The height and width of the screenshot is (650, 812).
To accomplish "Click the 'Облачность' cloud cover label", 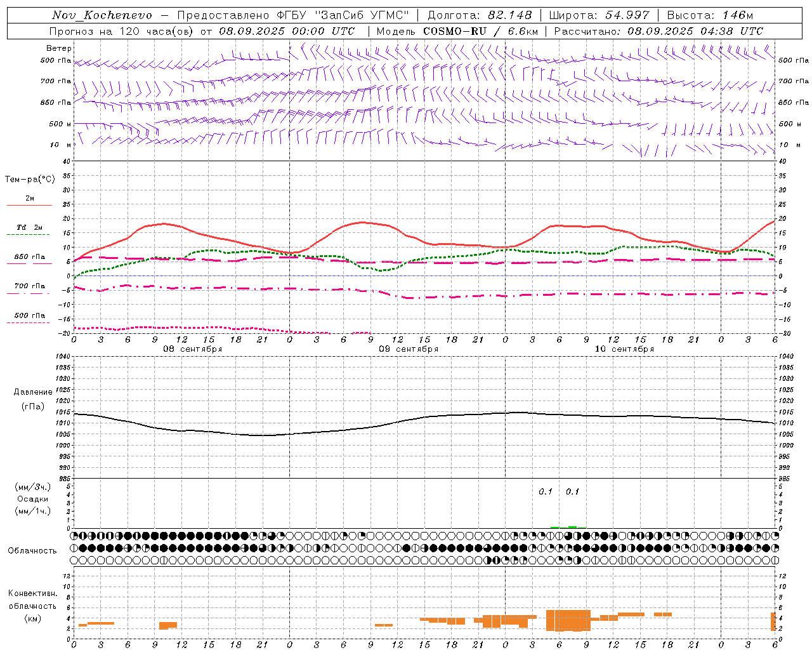I will [x=32, y=551].
